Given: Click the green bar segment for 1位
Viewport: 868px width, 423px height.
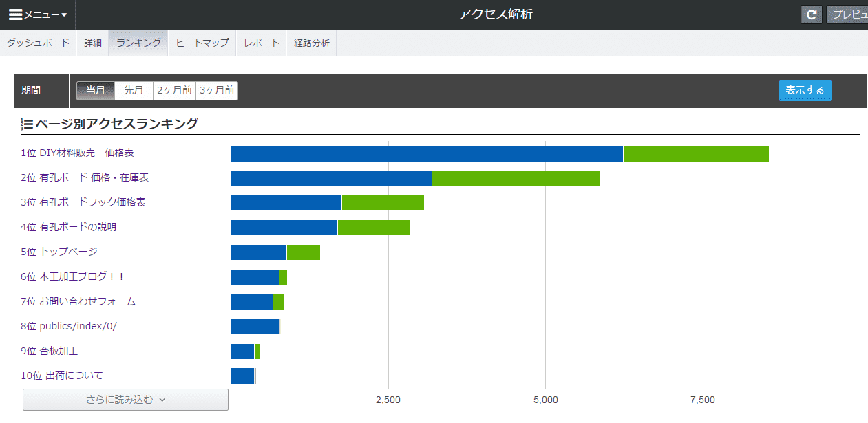Looking at the screenshot, I should (x=695, y=153).
